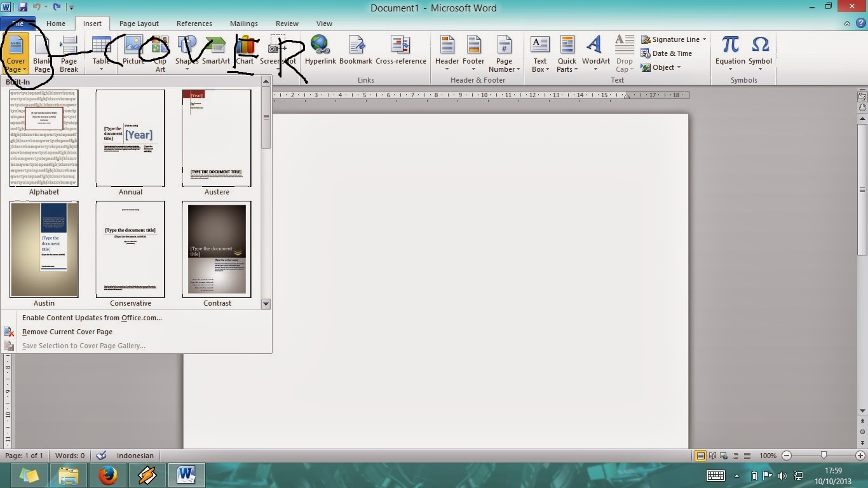Switch to the Home tab

pyautogui.click(x=55, y=24)
